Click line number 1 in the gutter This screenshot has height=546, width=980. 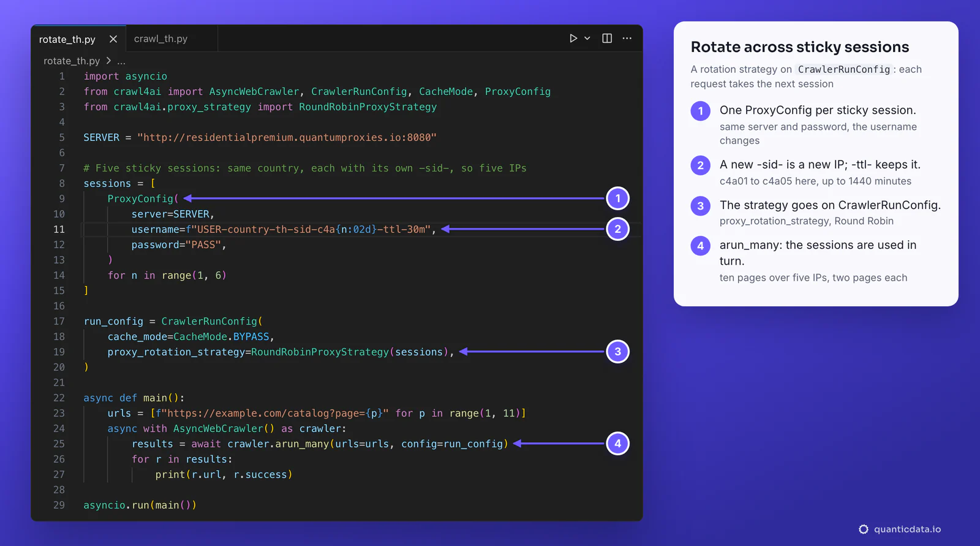point(62,76)
